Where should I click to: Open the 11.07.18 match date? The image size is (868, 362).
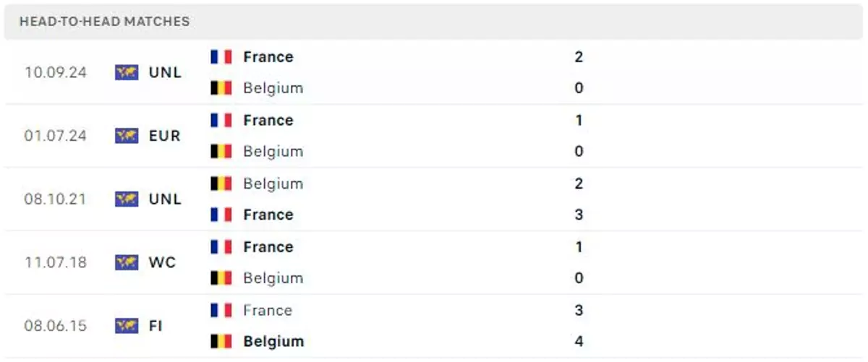(x=55, y=262)
